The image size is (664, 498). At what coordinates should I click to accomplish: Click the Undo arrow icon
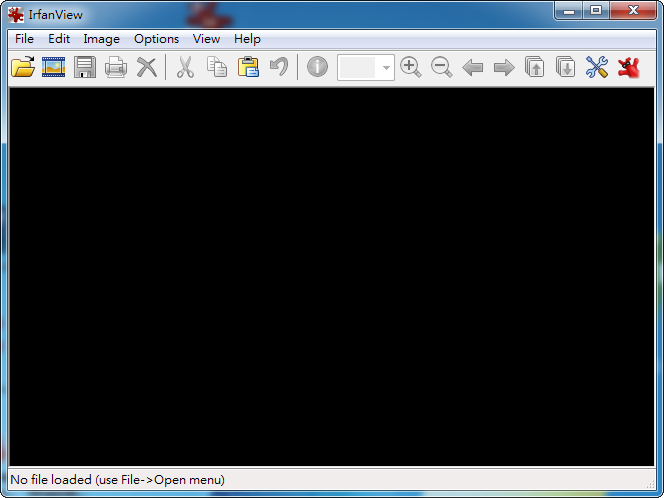click(279, 67)
